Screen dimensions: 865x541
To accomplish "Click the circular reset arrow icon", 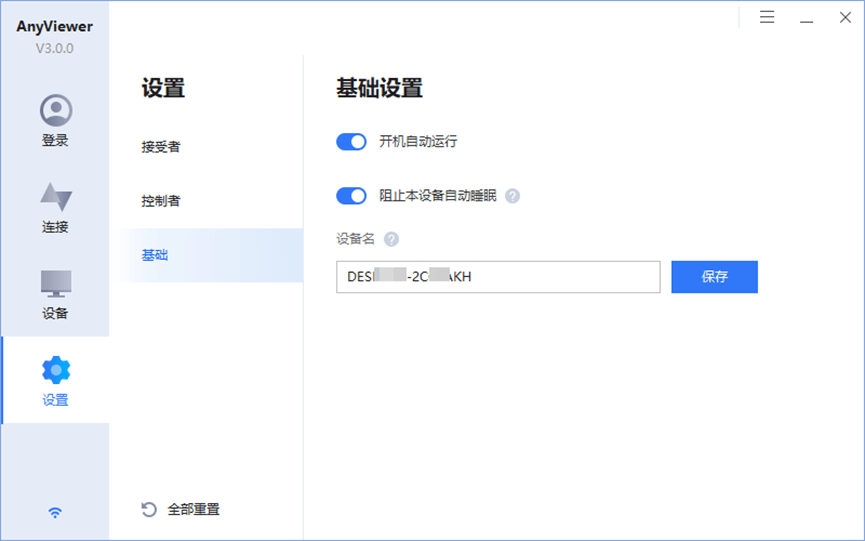I will pyautogui.click(x=149, y=509).
